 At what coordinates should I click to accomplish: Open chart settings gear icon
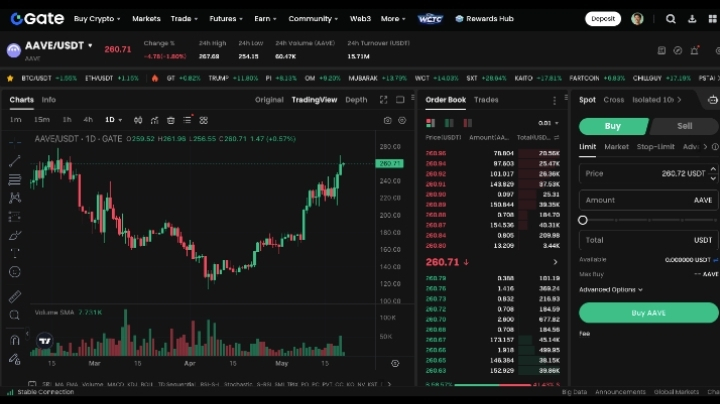[402, 120]
